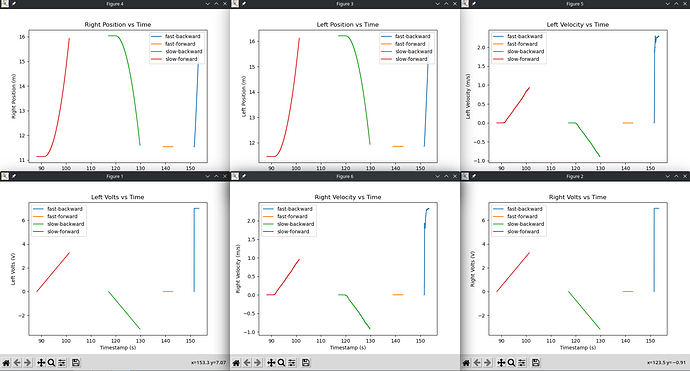Click 'Right Position (m)' y-axis label
The image size is (690, 371).
point(14,96)
